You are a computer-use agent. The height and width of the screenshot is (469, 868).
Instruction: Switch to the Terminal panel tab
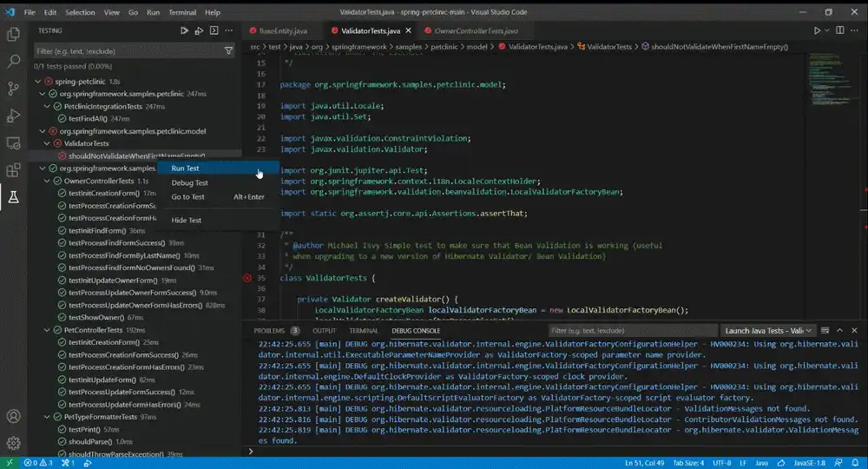pyautogui.click(x=363, y=331)
